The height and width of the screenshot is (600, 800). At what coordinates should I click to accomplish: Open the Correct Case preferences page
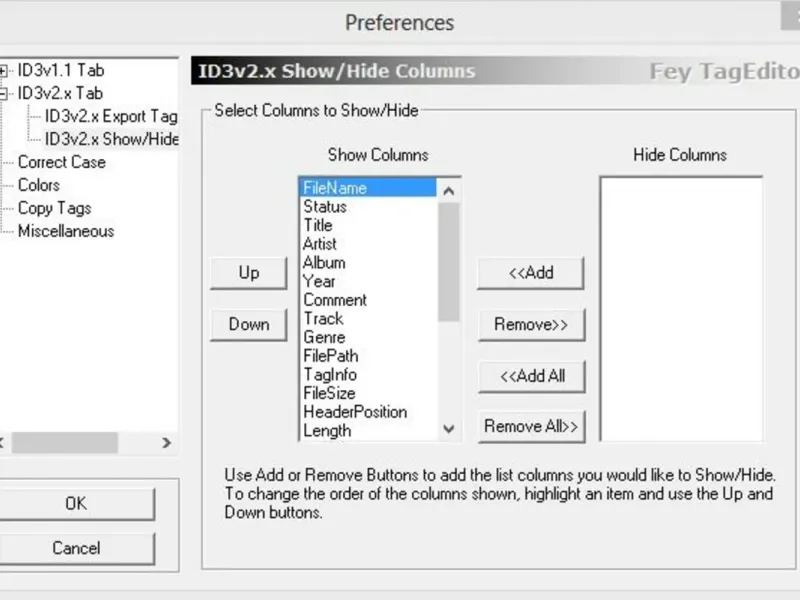[61, 162]
